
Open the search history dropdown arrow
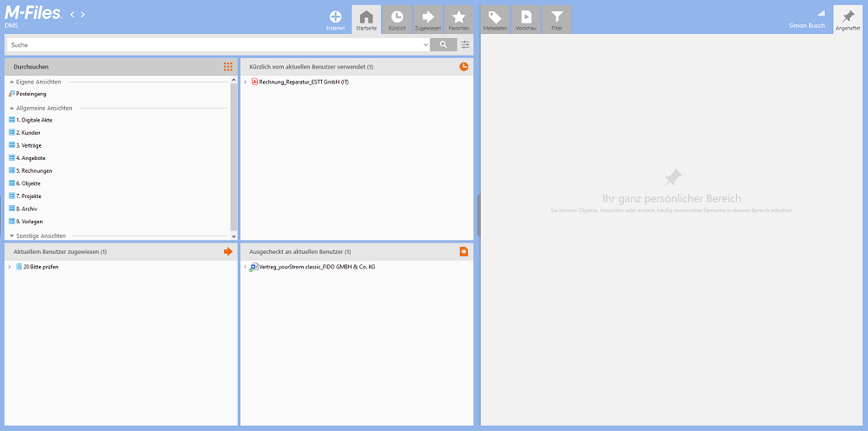pos(426,44)
